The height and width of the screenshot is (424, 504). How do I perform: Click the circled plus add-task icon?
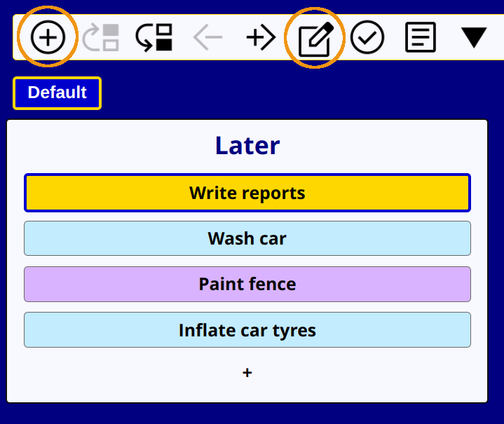48,37
